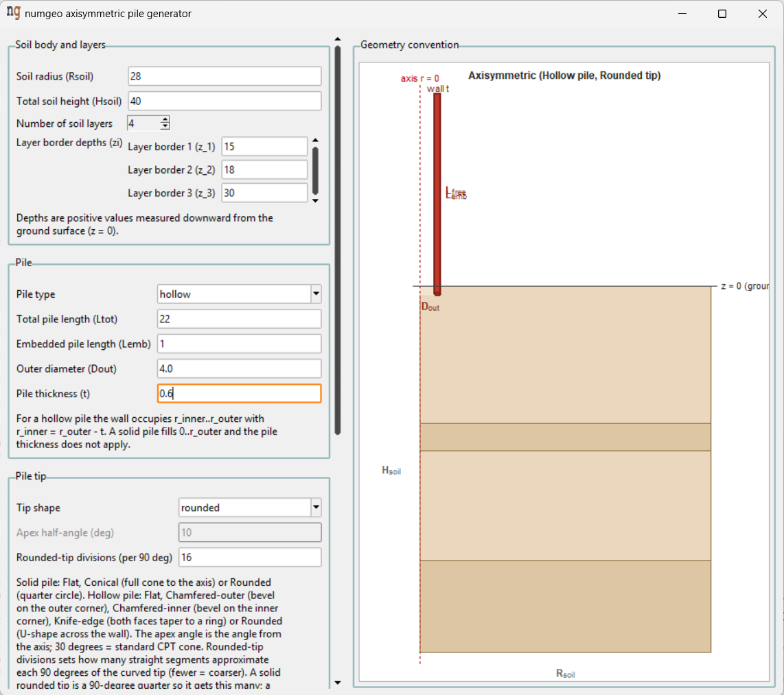Screen dimensions: 784x695
Task: Click the layer borders list scroll-down arrow
Action: tap(315, 200)
